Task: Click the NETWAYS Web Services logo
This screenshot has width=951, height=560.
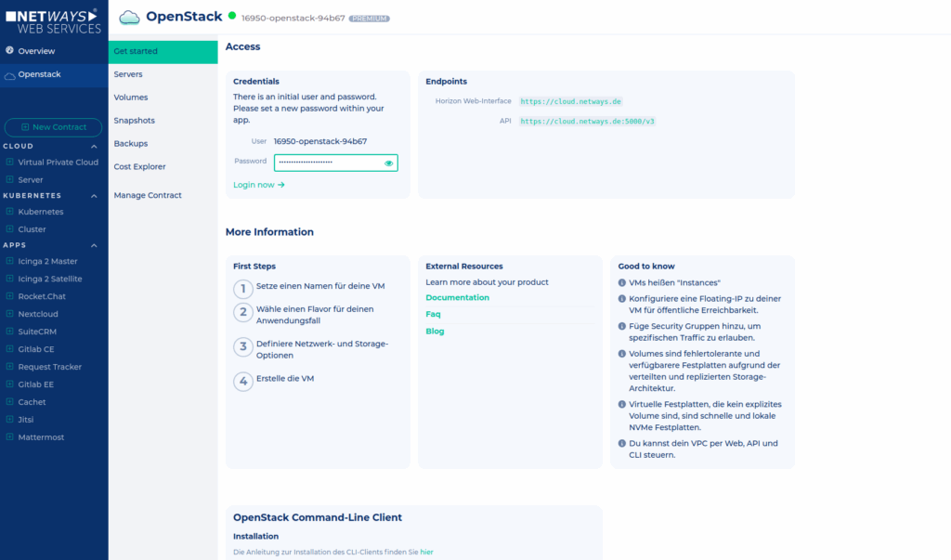Action: [53, 20]
